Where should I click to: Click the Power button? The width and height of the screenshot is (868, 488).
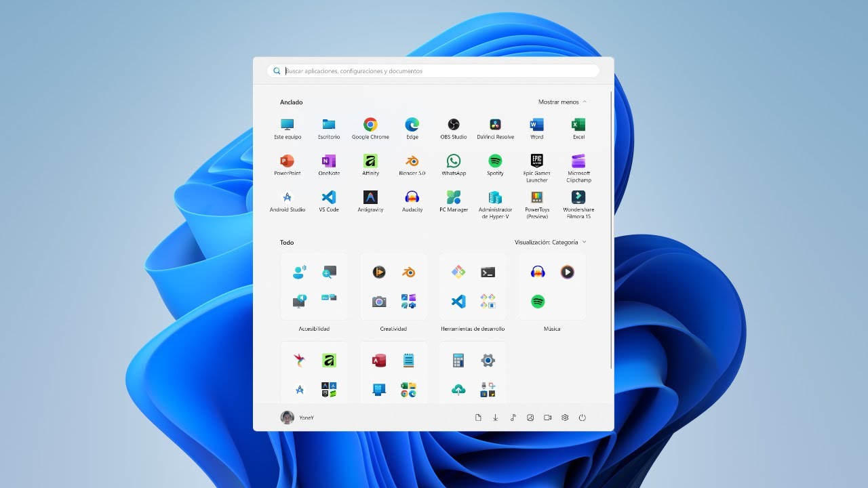point(583,418)
